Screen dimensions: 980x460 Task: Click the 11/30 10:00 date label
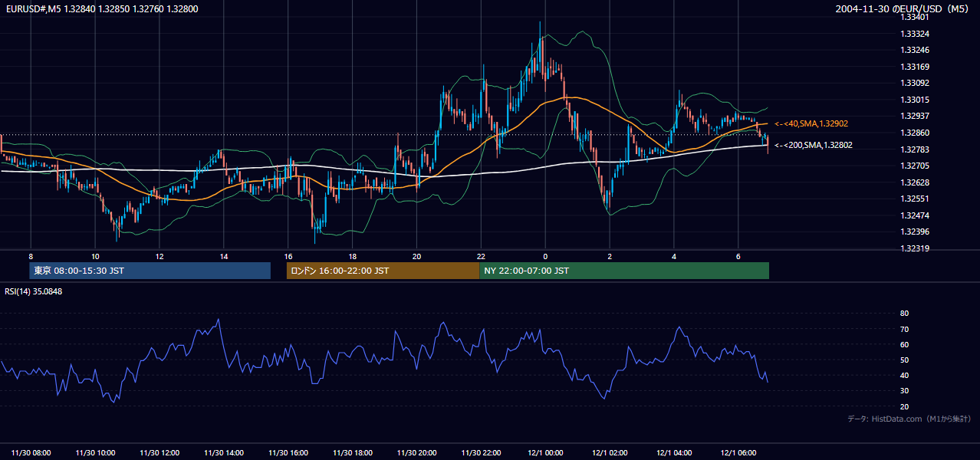(x=96, y=453)
